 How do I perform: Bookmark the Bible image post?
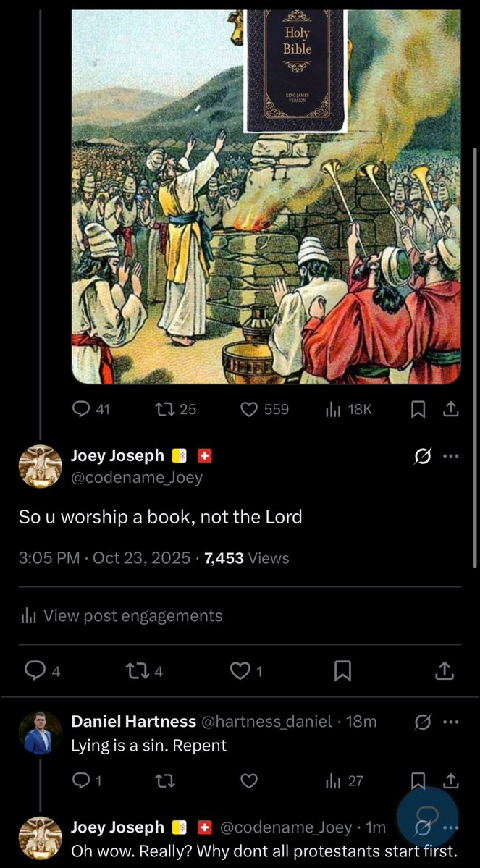click(x=418, y=410)
